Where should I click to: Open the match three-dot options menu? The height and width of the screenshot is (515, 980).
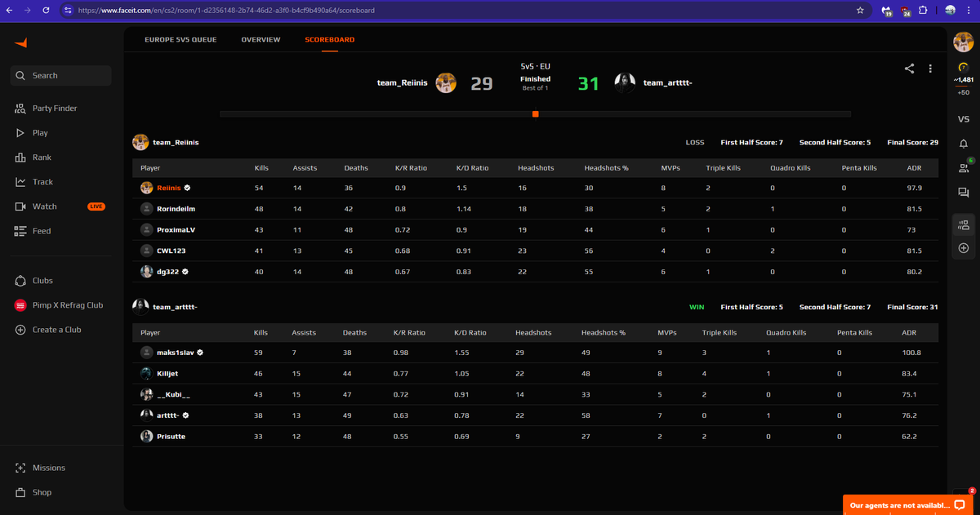930,69
